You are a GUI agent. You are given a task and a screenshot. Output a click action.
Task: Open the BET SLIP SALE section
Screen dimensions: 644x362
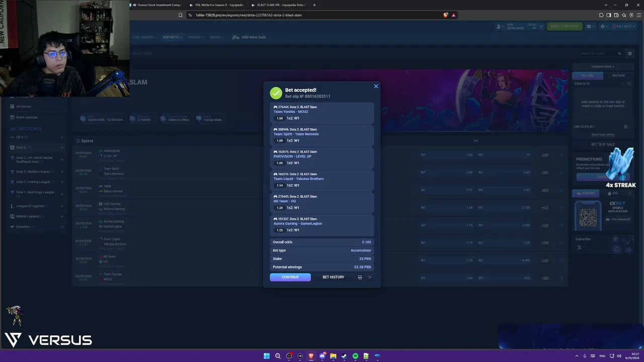(x=603, y=144)
